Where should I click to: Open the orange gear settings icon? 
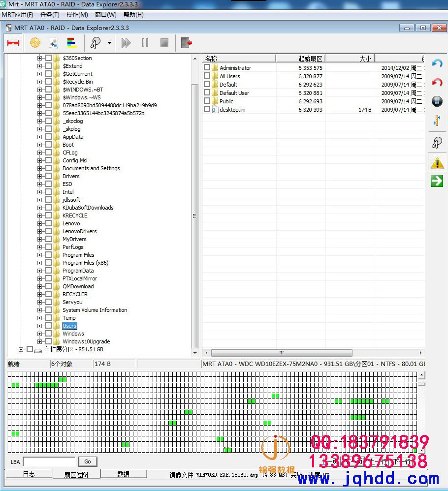point(35,43)
